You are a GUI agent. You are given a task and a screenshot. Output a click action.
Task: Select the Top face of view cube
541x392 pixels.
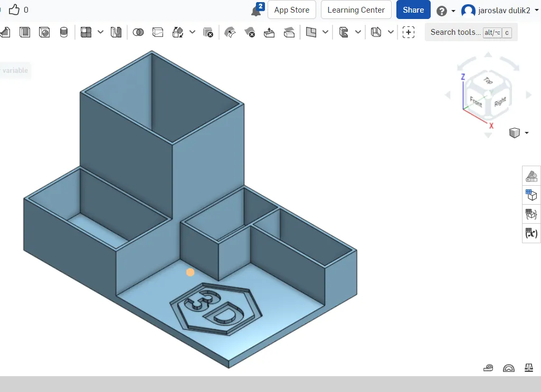click(x=488, y=81)
